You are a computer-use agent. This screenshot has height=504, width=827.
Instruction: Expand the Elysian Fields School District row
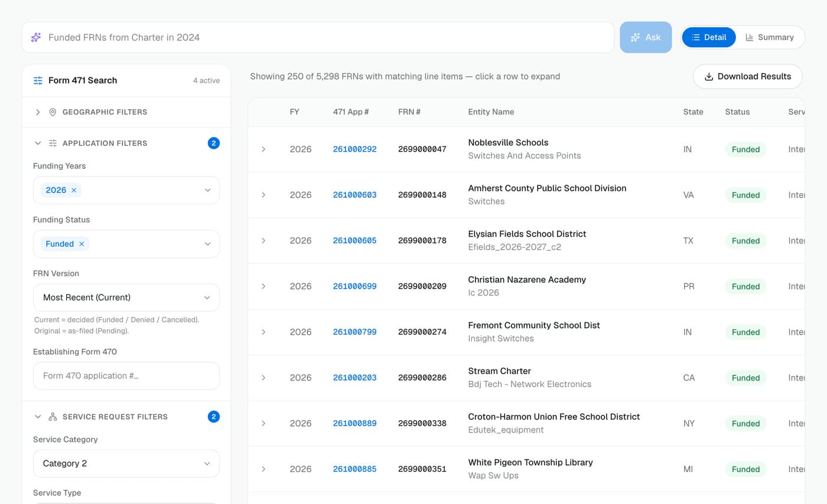[x=263, y=241]
